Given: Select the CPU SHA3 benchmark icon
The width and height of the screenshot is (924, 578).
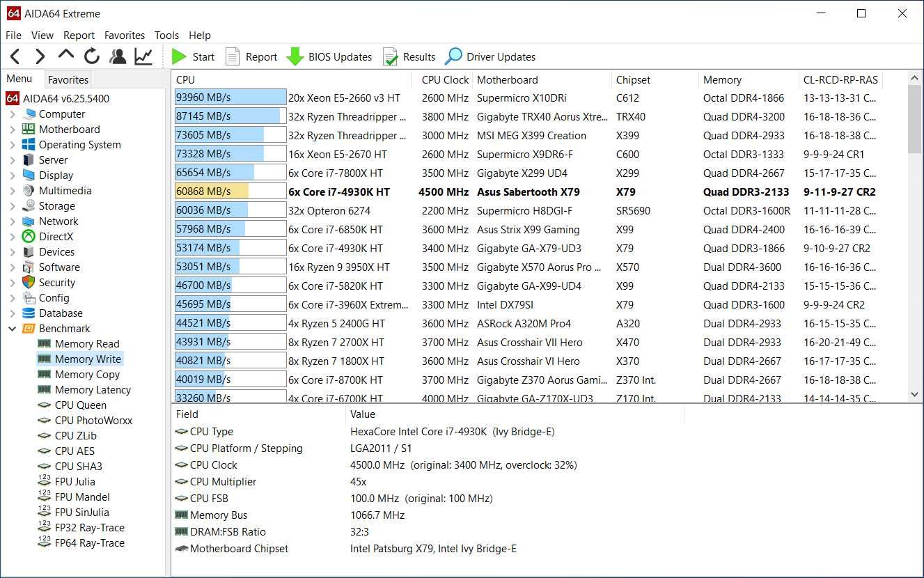Looking at the screenshot, I should tap(45, 467).
